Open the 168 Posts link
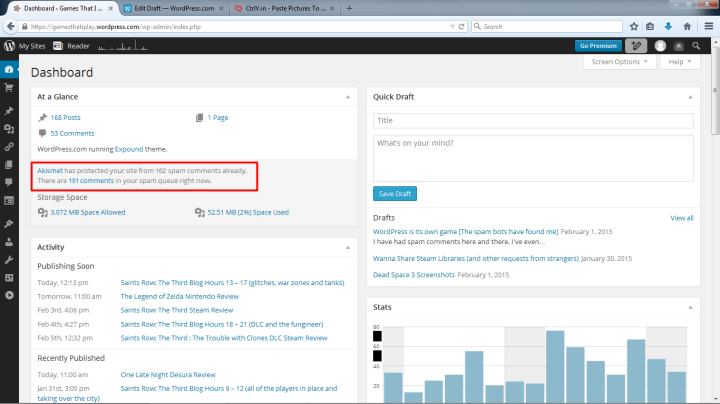720x404 pixels. (65, 118)
